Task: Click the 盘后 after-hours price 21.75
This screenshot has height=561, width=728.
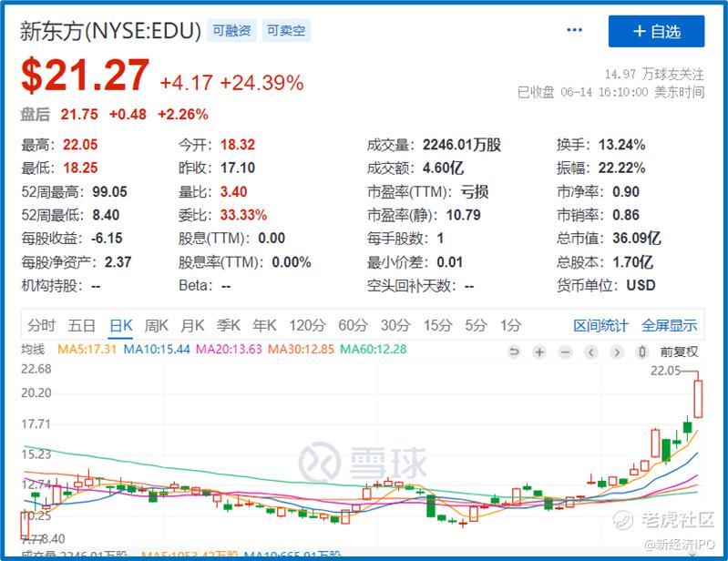Action: 79,114
